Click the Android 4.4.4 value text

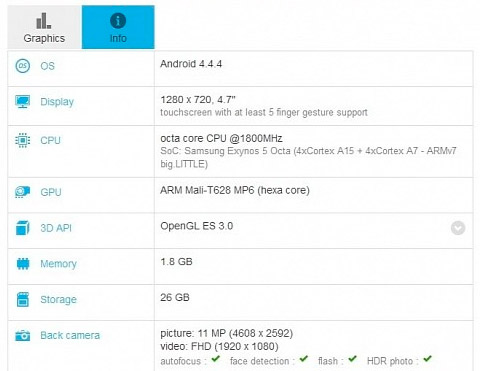click(191, 64)
